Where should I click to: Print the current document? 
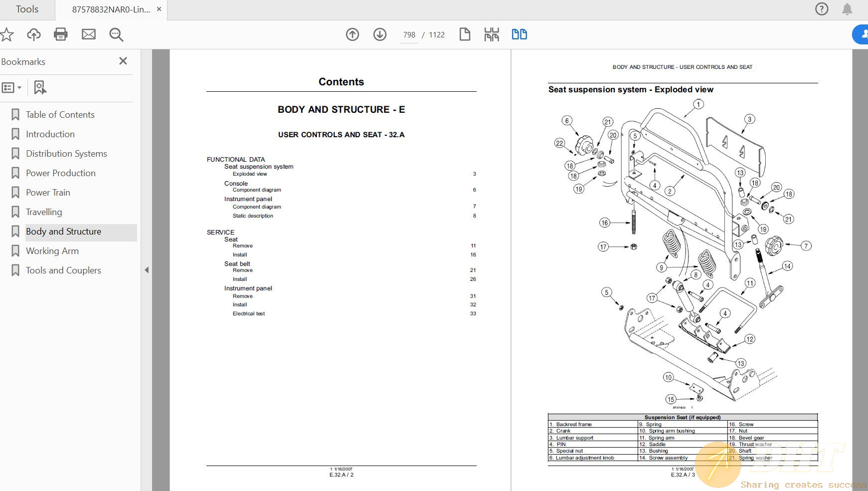60,34
